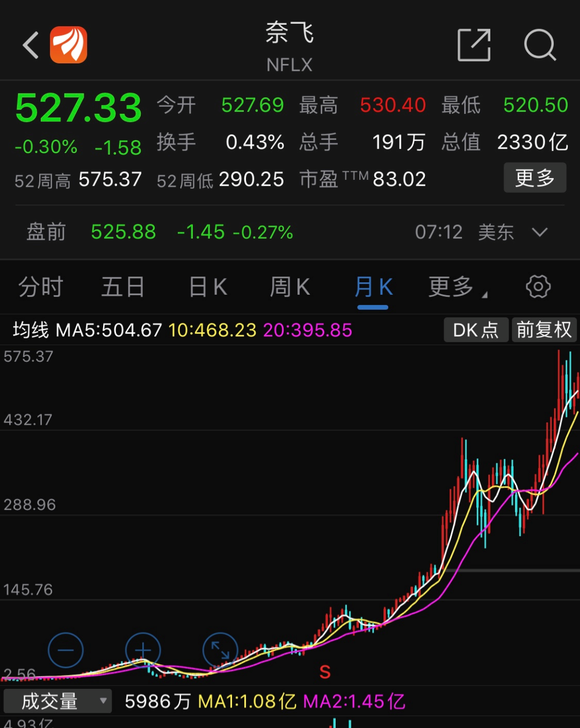Tap the red S marker on chart
This screenshot has width=580, height=728.
pyautogui.click(x=325, y=672)
